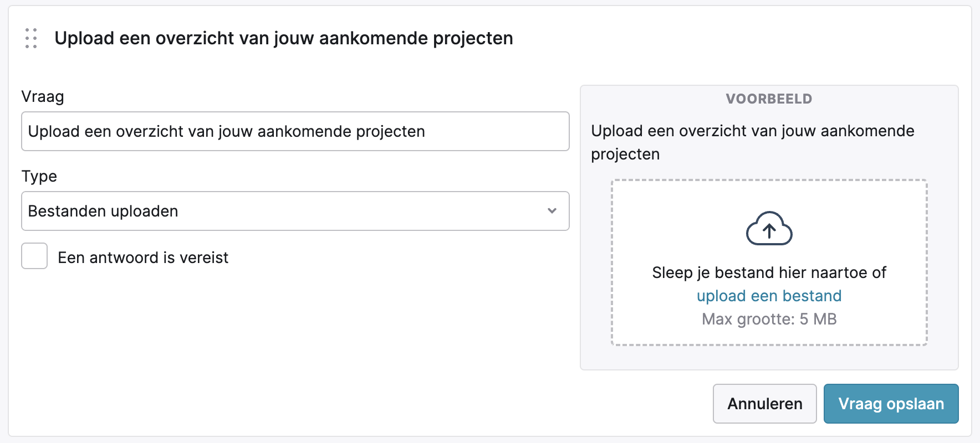Click the question title heading at top
The image size is (980, 443).
click(283, 38)
